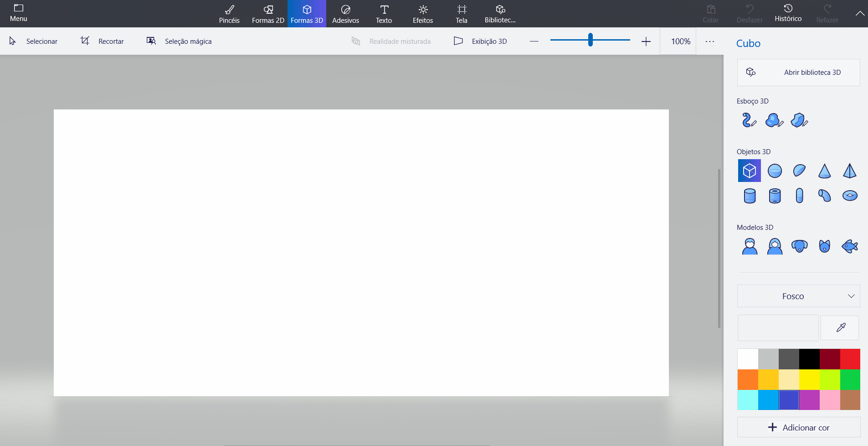Select the Cylinder 3D object
This screenshot has height=446, width=868.
pos(750,196)
